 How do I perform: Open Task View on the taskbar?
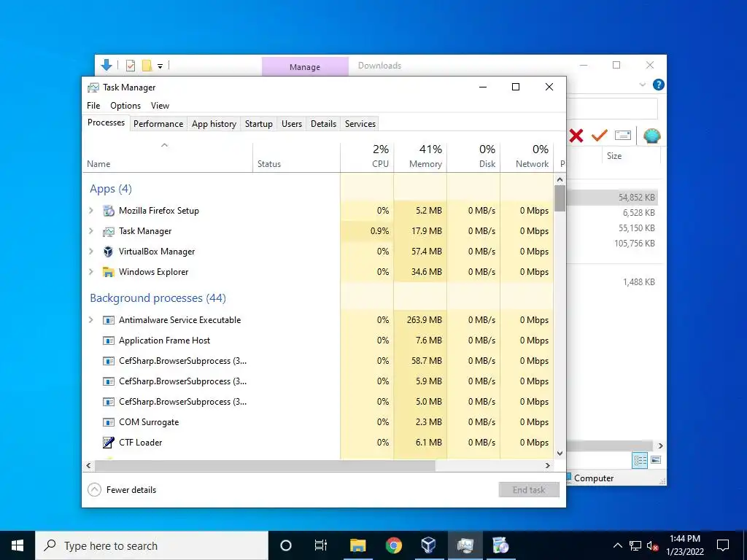pos(321,545)
